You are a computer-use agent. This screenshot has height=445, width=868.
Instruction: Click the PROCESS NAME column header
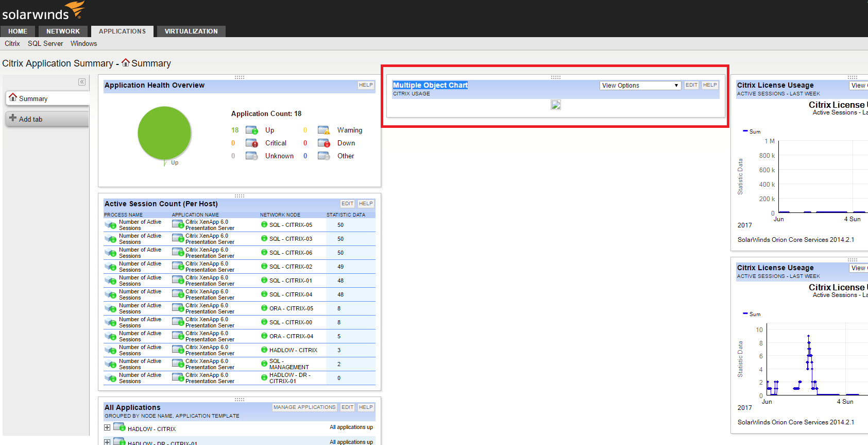point(123,215)
